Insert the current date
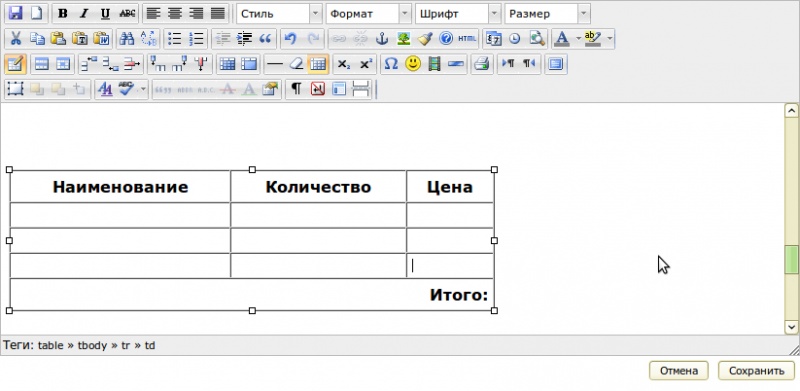The width and height of the screenshot is (800, 391). click(x=493, y=39)
